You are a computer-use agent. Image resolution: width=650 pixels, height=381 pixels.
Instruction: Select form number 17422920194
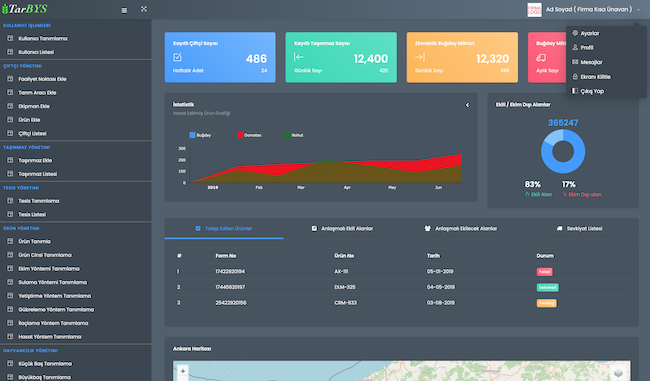click(230, 272)
